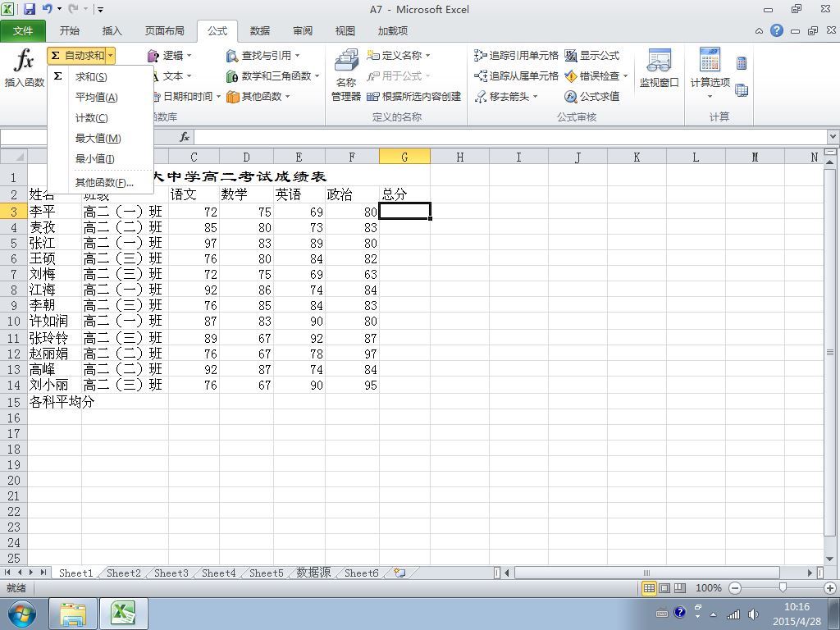Screen dimensions: 840x630
Task: Open Calculation Options
Action: pyautogui.click(x=710, y=73)
